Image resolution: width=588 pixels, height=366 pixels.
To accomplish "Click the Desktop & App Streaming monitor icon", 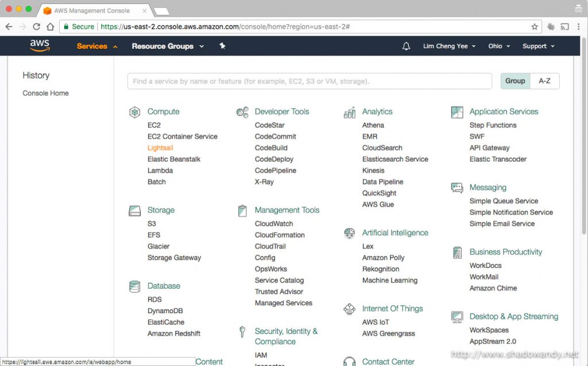I will pyautogui.click(x=457, y=317).
